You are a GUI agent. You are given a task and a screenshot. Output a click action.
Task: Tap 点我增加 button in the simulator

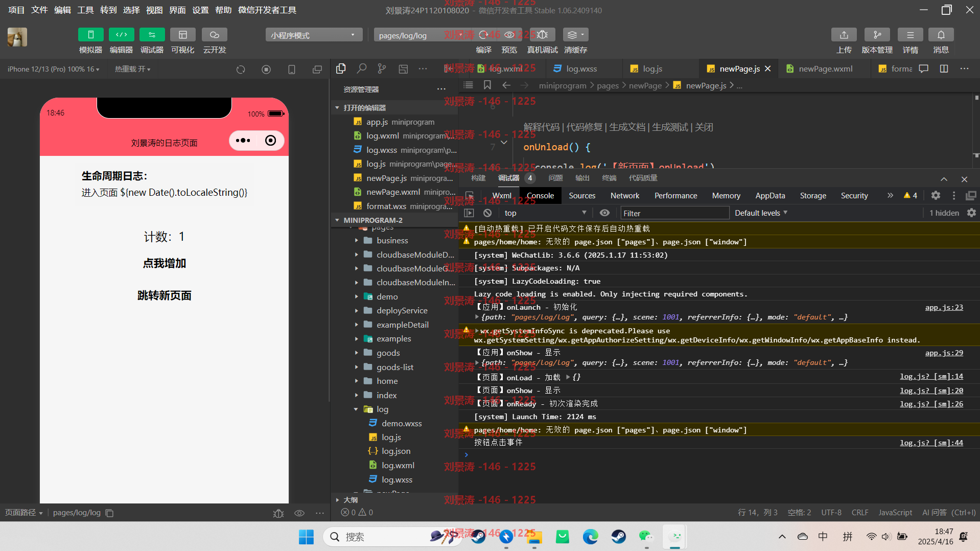click(x=164, y=263)
